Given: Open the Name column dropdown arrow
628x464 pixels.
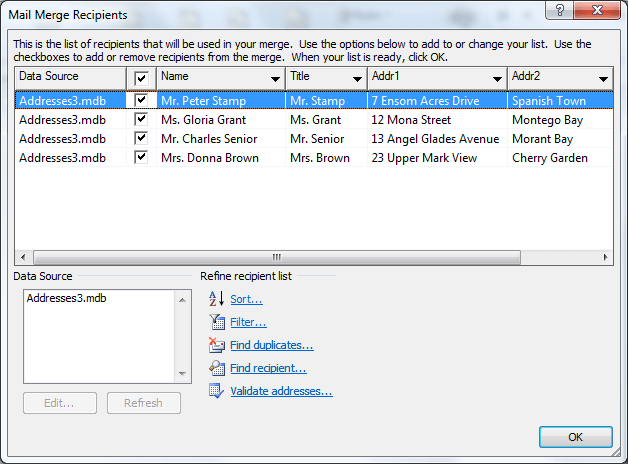Looking at the screenshot, I should click(275, 79).
